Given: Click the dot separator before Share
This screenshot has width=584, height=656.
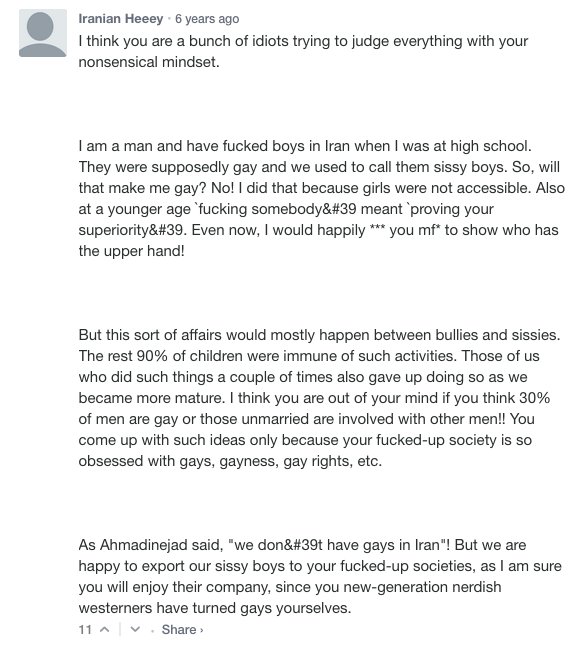Looking at the screenshot, I should tap(152, 631).
